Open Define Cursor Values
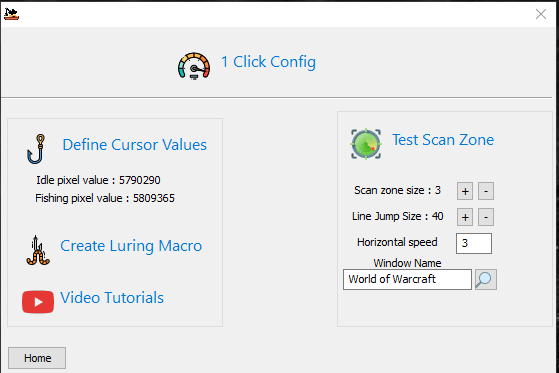 134,145
